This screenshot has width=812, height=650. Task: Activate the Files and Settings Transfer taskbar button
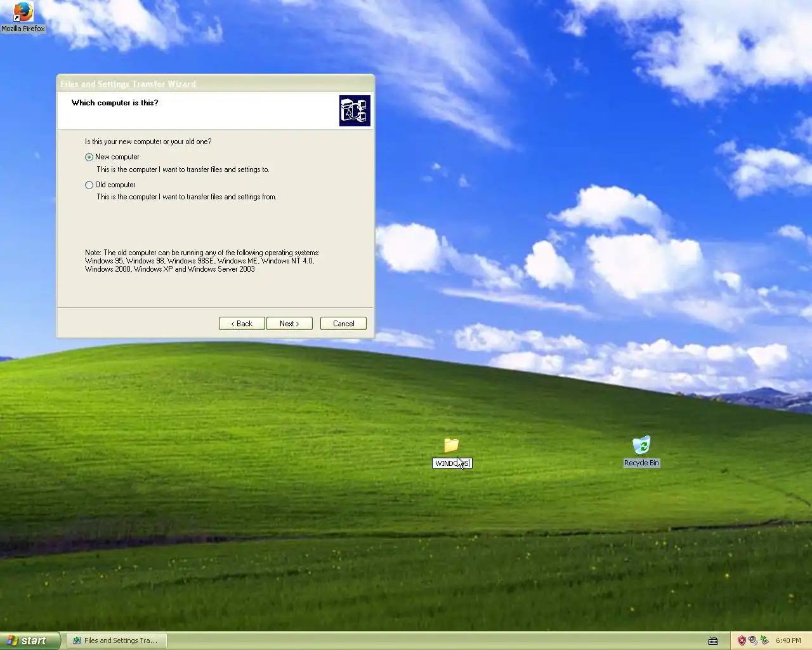(x=117, y=640)
